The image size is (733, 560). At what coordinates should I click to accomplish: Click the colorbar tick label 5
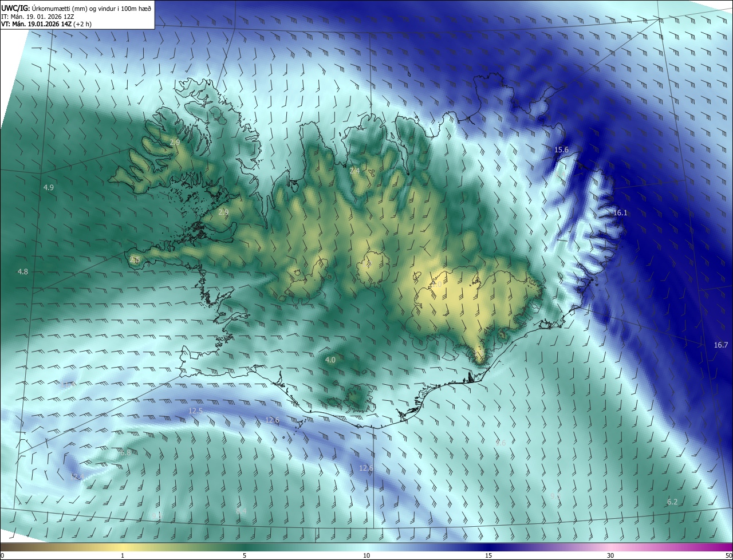pos(245,555)
